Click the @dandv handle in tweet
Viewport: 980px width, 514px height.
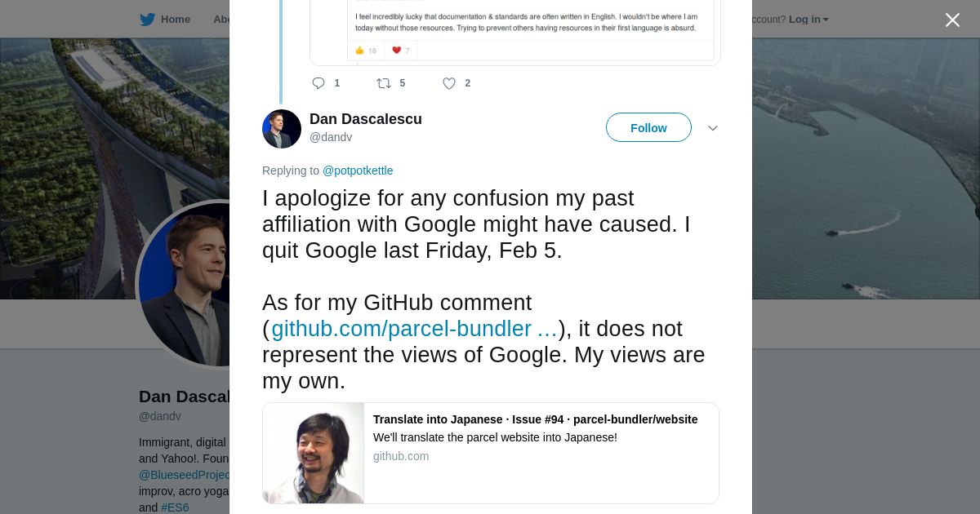331,138
